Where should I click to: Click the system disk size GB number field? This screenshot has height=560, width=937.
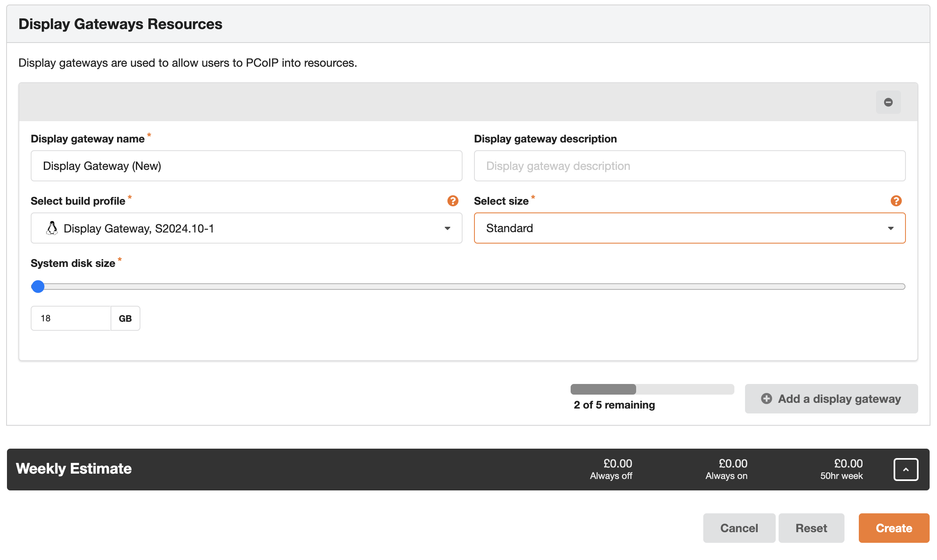[x=71, y=318]
